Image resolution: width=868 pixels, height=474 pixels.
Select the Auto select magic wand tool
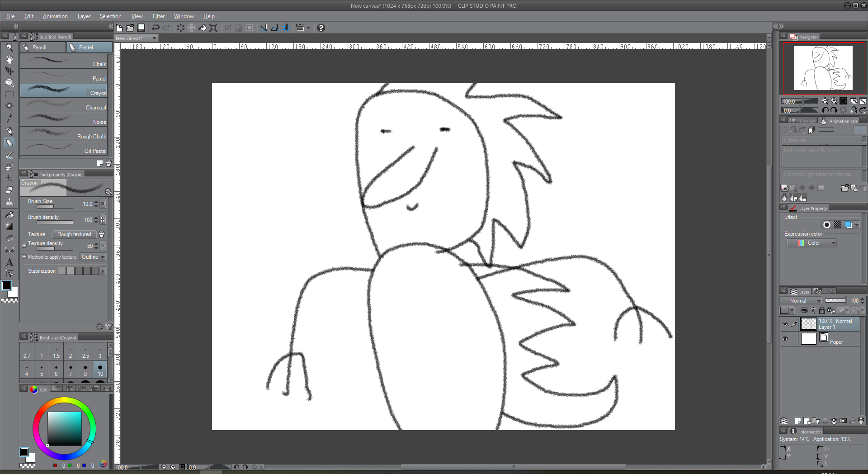pos(9,106)
